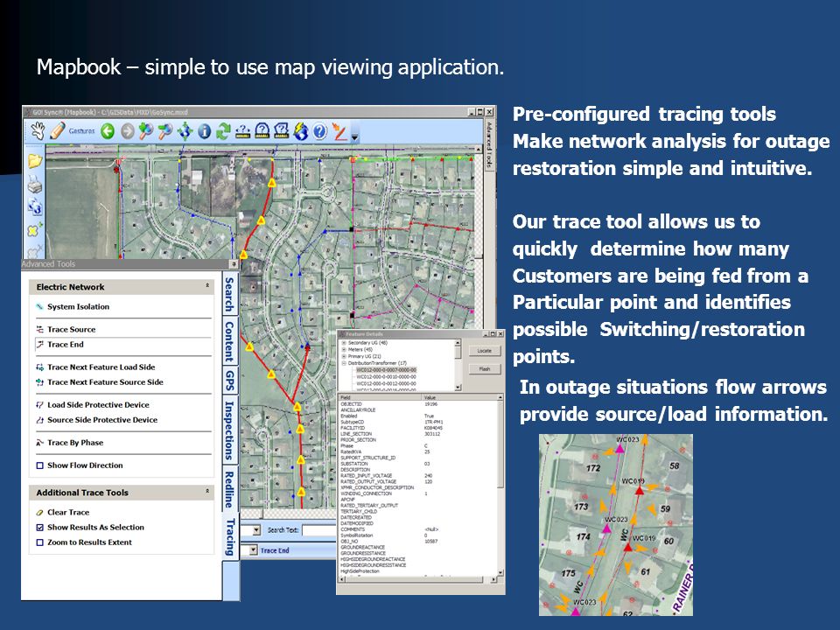Click the blue sync arrows sidebar icon
Screen dimensions: 840x630
coord(35,206)
